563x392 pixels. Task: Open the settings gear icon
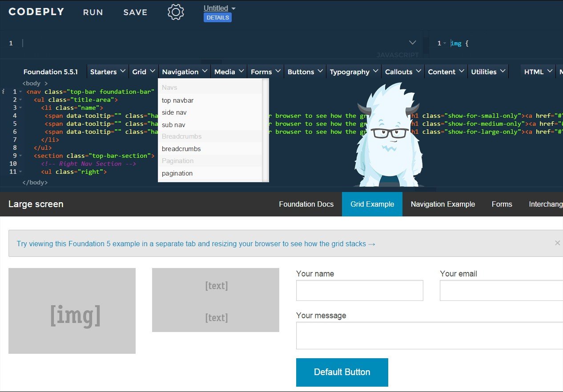tap(176, 12)
